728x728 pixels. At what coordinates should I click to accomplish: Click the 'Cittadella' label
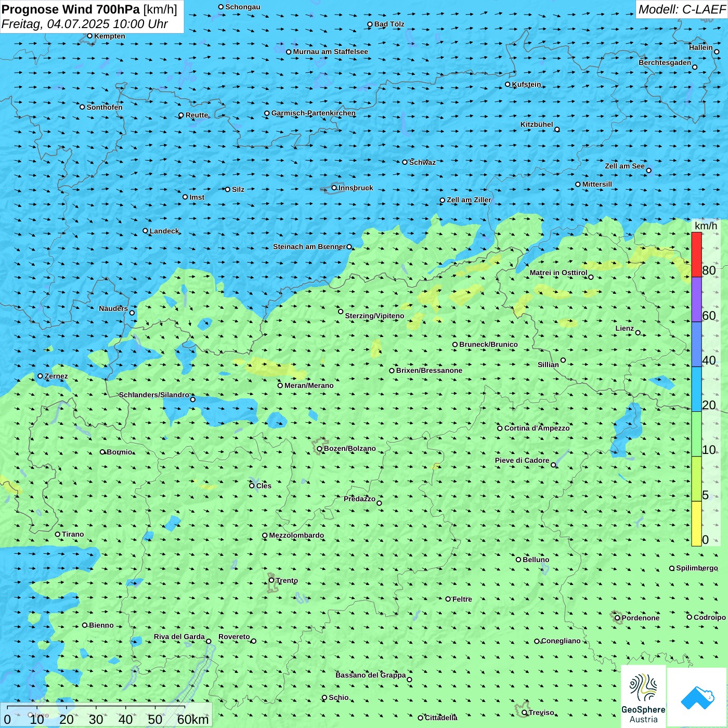pyautogui.click(x=441, y=718)
